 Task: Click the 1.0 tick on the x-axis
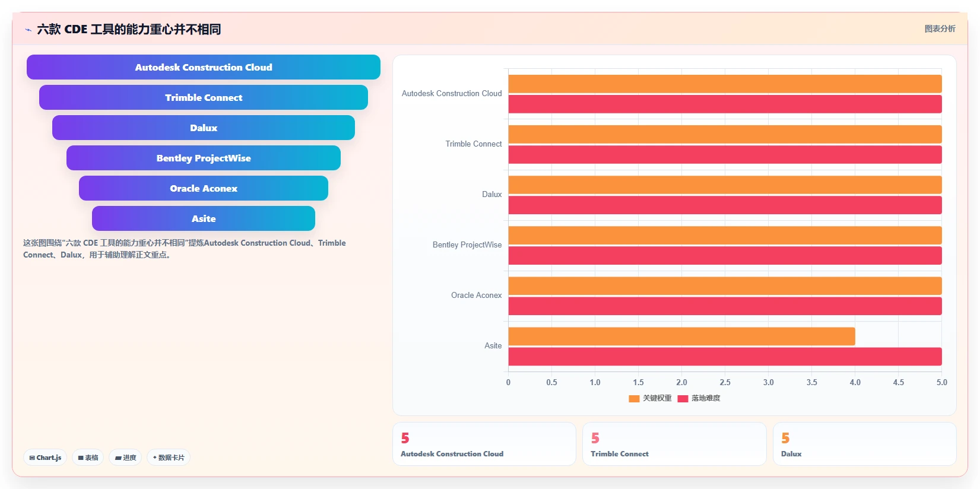coord(595,383)
